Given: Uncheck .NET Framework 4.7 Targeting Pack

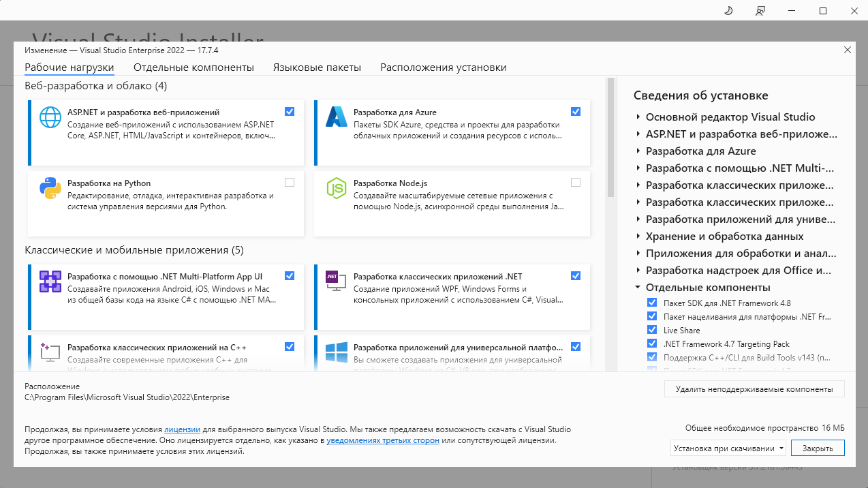Looking at the screenshot, I should (652, 344).
